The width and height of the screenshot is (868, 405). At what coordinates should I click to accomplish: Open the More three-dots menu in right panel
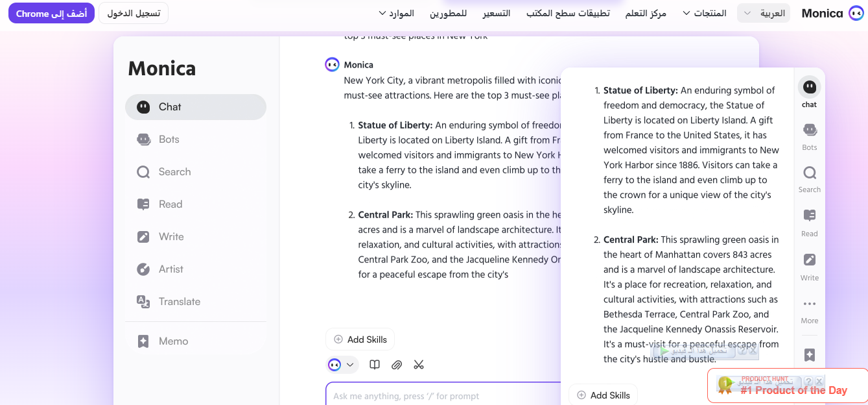click(x=809, y=308)
